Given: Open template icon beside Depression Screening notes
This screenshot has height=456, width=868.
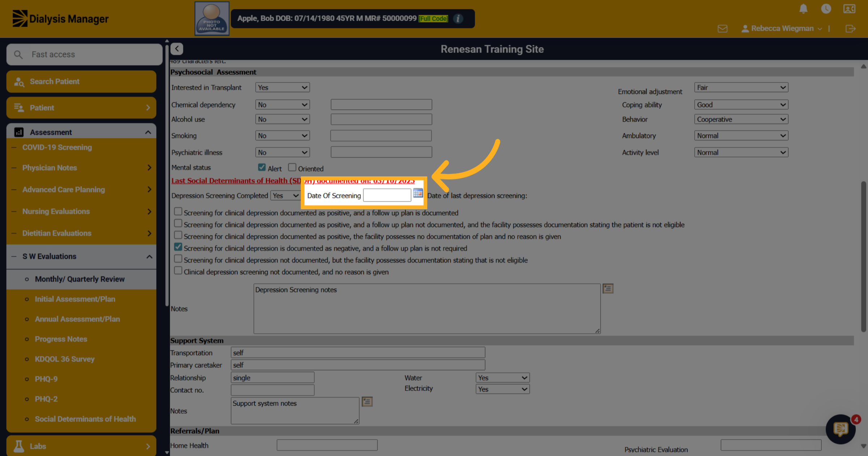Looking at the screenshot, I should coord(608,288).
